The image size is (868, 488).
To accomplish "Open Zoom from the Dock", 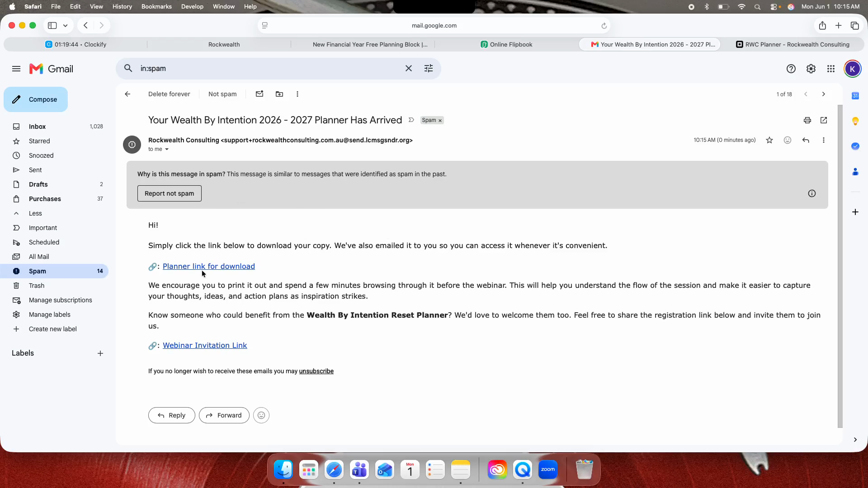I will tap(548, 470).
